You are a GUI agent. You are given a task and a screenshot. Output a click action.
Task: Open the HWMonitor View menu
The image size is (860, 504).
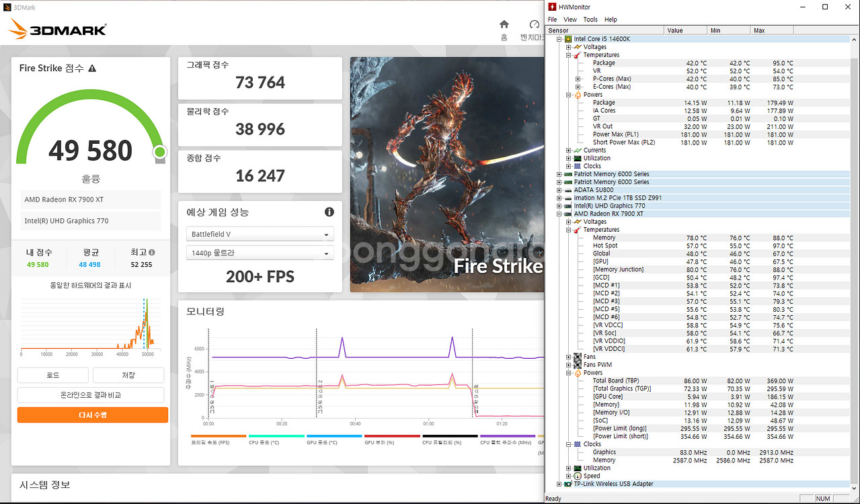click(570, 19)
